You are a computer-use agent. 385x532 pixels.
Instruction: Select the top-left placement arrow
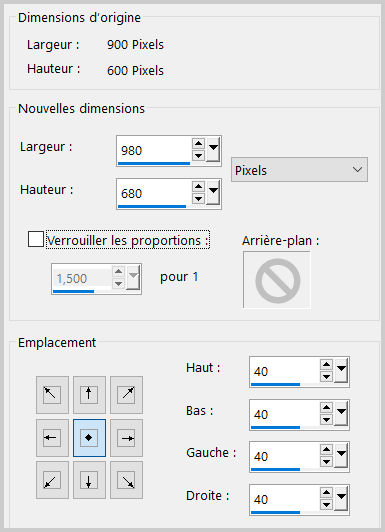point(52,395)
